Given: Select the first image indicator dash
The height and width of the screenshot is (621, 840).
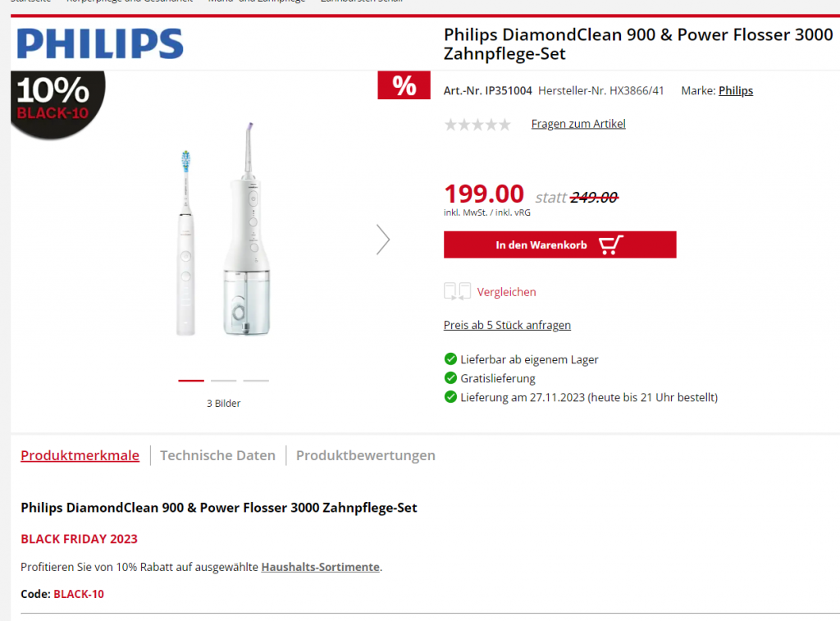Looking at the screenshot, I should click(191, 381).
